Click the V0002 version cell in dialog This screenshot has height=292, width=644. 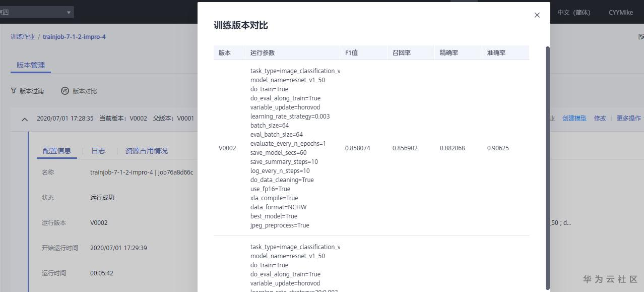point(227,148)
